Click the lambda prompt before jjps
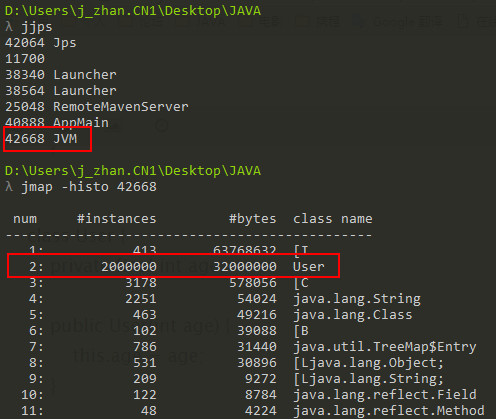496x419 pixels. coord(9,27)
